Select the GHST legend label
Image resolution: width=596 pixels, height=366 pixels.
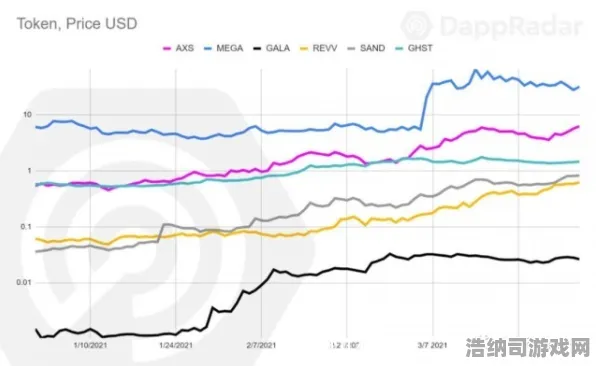420,48
